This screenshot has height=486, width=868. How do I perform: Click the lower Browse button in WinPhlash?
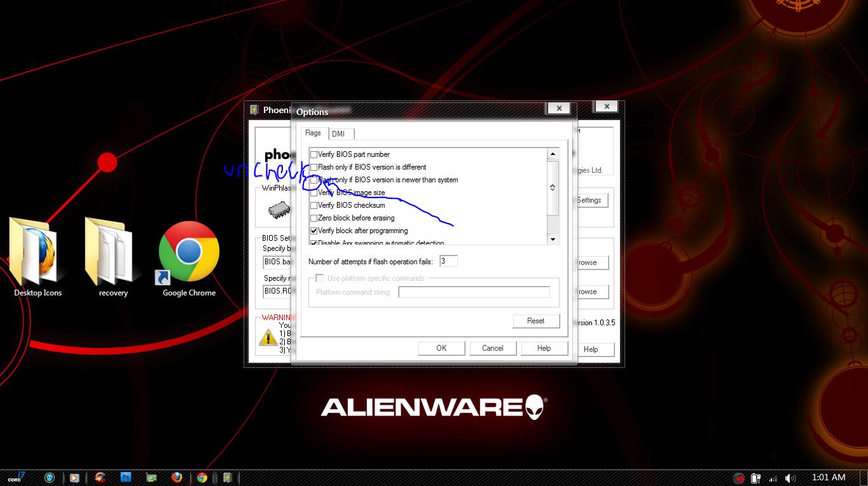(593, 292)
